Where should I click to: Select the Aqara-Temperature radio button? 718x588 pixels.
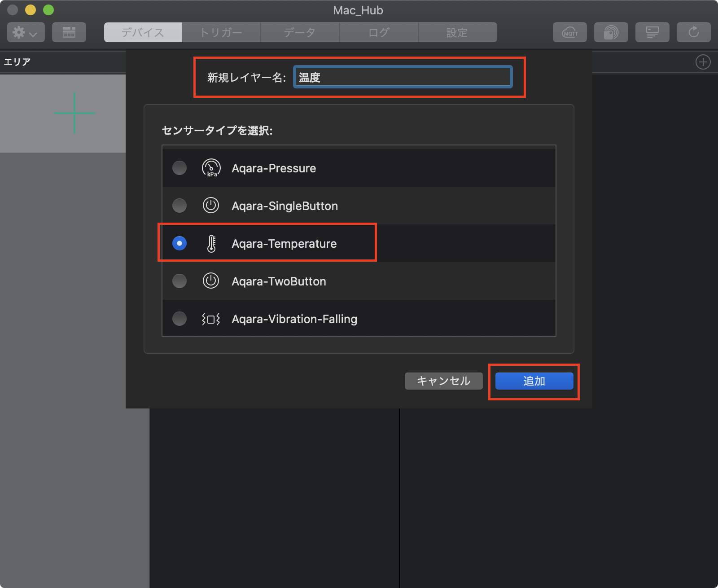(x=179, y=243)
